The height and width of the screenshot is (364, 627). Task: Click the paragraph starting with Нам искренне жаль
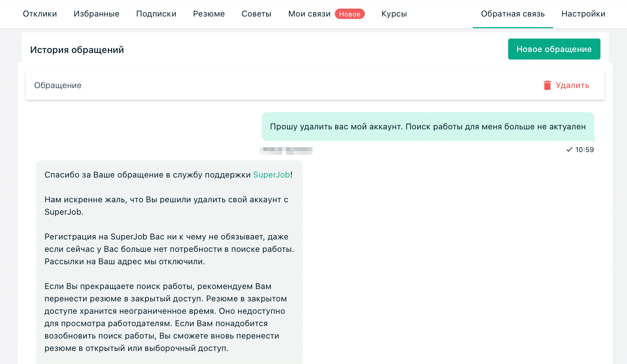(x=166, y=206)
